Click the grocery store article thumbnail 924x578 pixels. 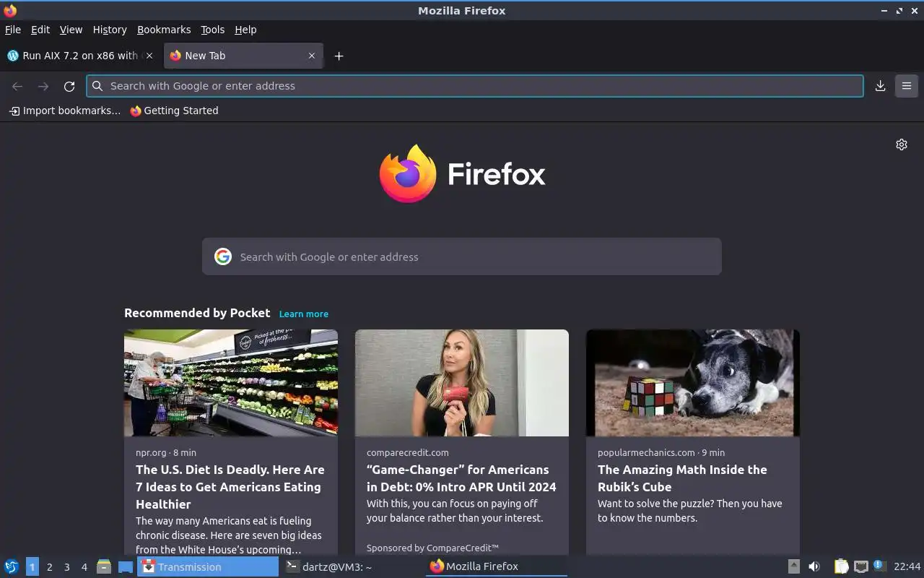tap(231, 383)
